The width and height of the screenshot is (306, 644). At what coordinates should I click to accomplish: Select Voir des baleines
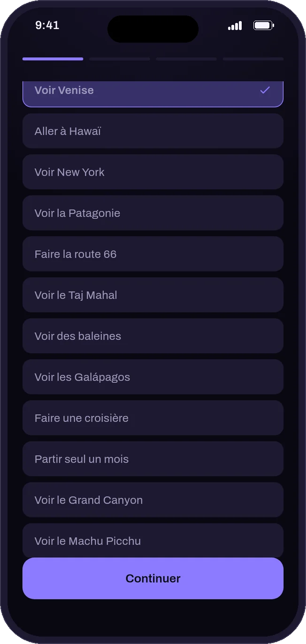[153, 336]
